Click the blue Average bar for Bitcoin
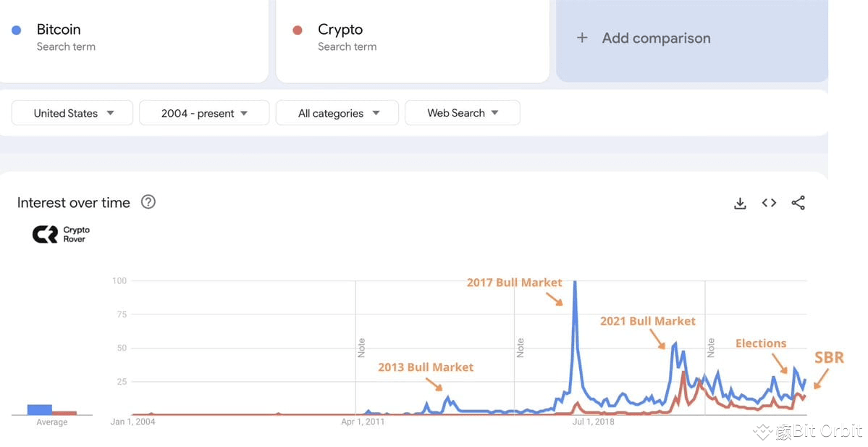Viewport: 868px width, 447px height. pyautogui.click(x=40, y=410)
